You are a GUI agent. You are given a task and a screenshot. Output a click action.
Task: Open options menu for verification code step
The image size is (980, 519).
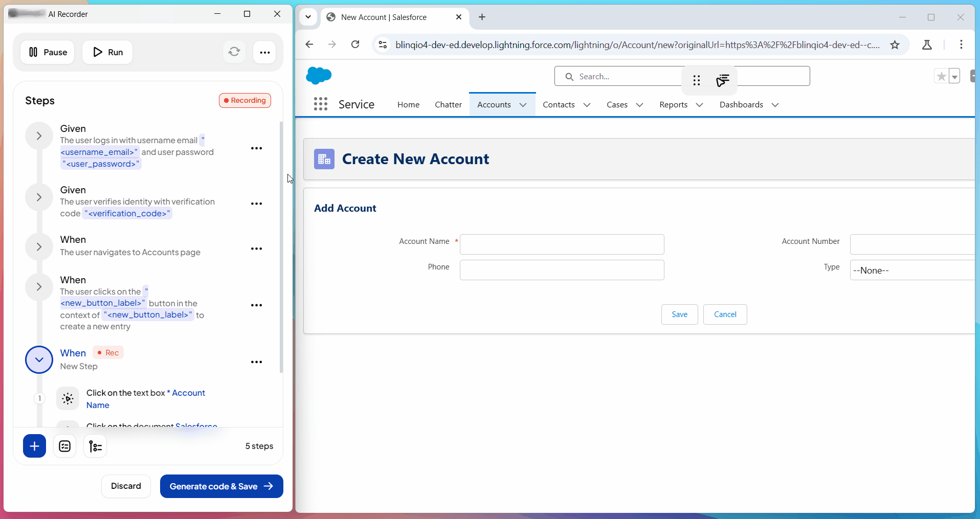click(x=256, y=204)
